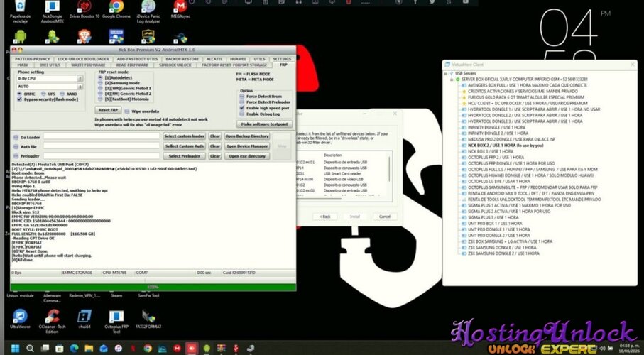
Task: Toggle Bypass security[flash mode] checkbox
Action: tap(19, 99)
